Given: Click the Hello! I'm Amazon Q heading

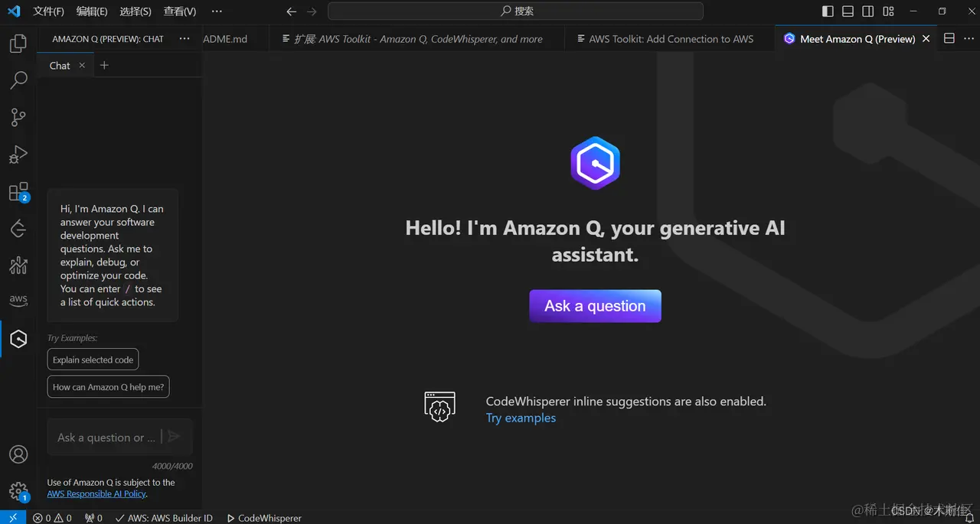Looking at the screenshot, I should point(595,241).
